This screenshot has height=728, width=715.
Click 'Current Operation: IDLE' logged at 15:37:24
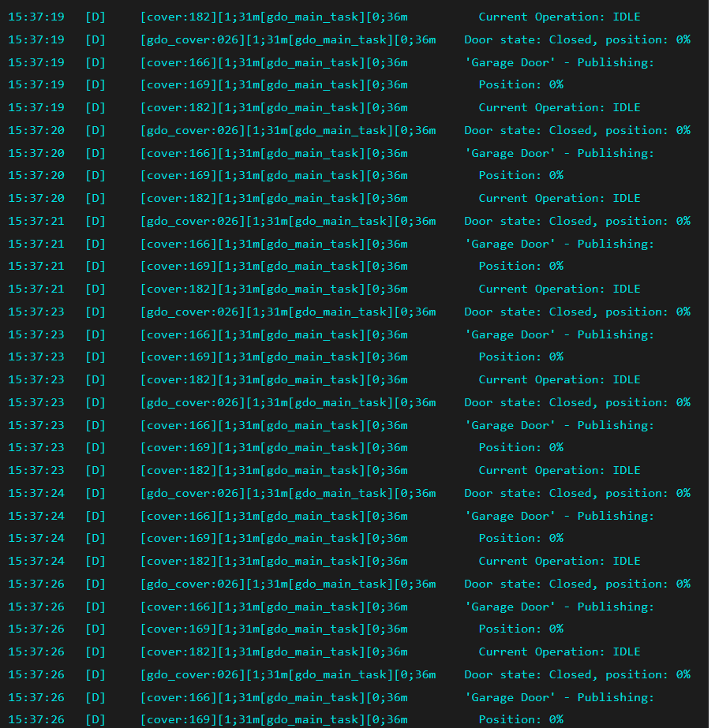pyautogui.click(x=560, y=562)
